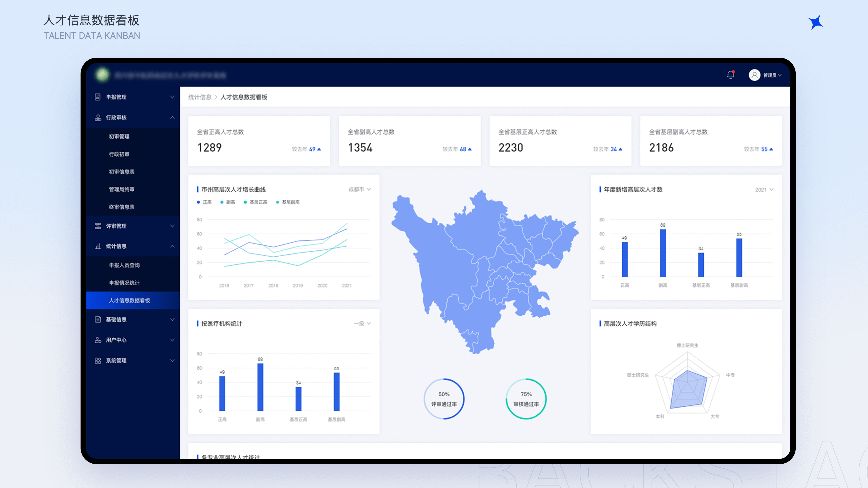The image size is (868, 488).
Task: Click 统计信息 breadcrumb link
Action: pos(199,97)
